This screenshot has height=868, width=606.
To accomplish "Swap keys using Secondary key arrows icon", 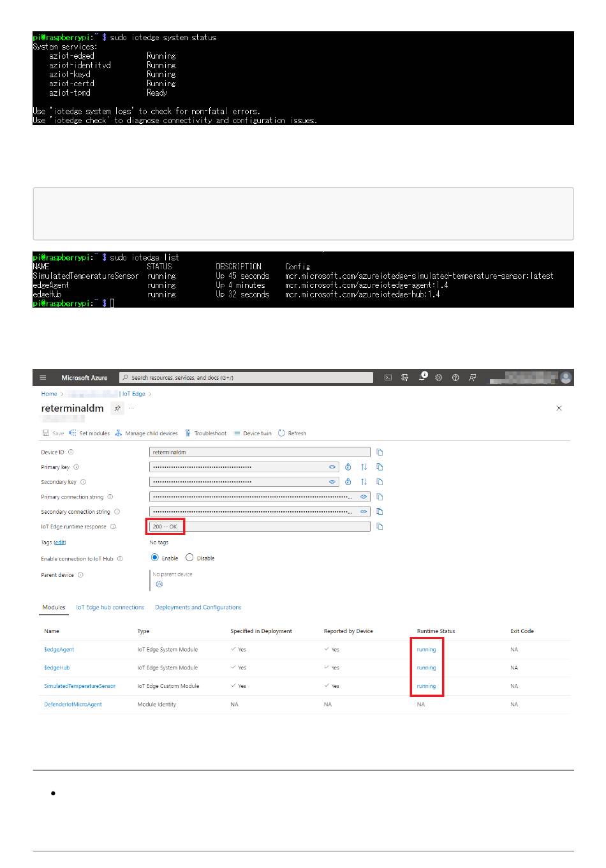I will coord(364,482).
